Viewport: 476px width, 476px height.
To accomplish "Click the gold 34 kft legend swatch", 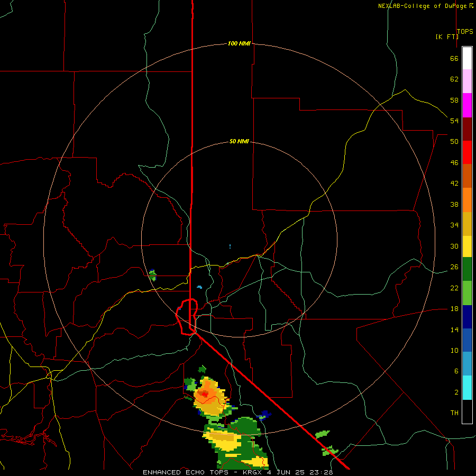I will (x=467, y=224).
